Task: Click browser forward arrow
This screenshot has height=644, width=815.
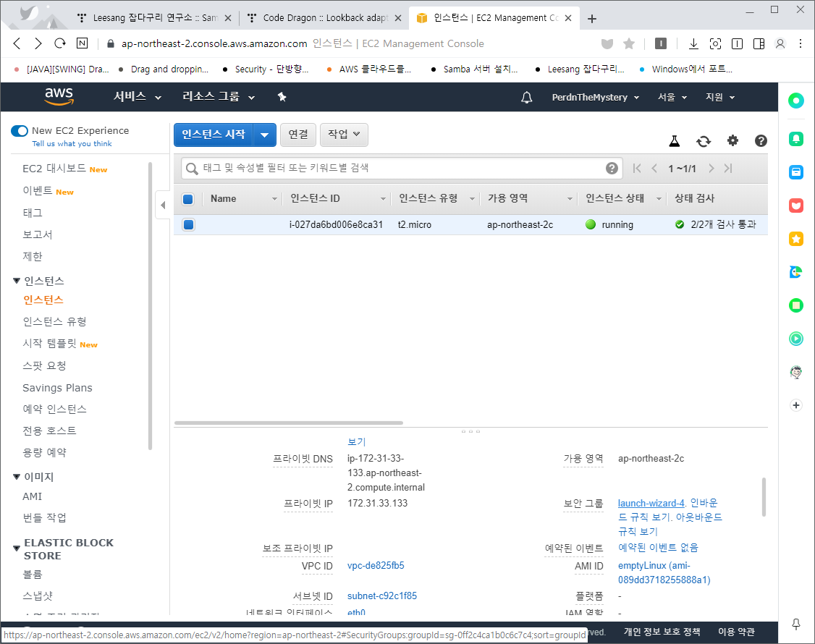Action: tap(38, 43)
